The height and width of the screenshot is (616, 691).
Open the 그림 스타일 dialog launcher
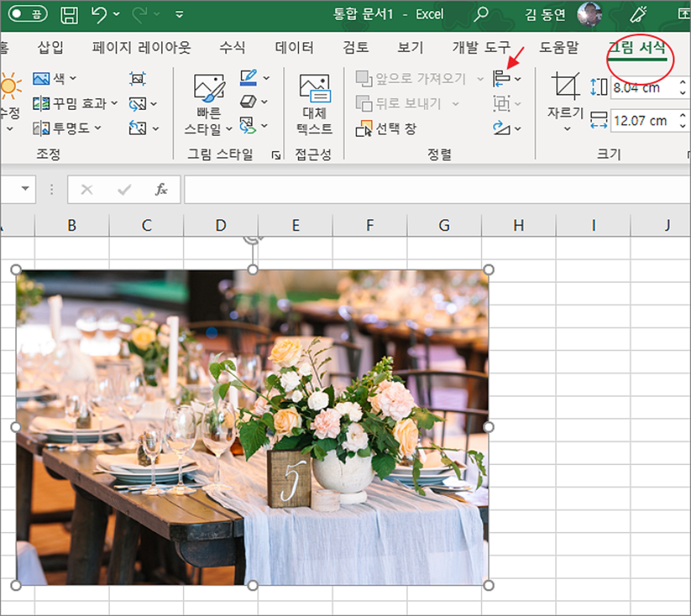click(276, 155)
